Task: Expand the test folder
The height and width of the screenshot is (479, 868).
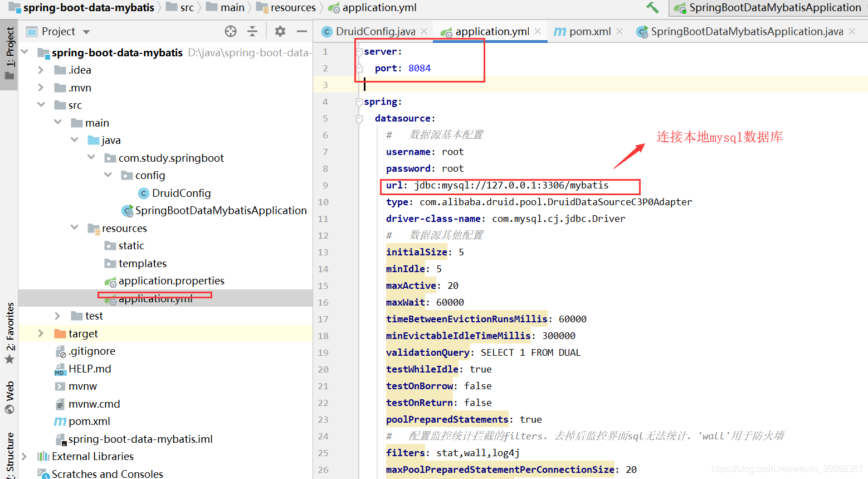Action: 57,316
